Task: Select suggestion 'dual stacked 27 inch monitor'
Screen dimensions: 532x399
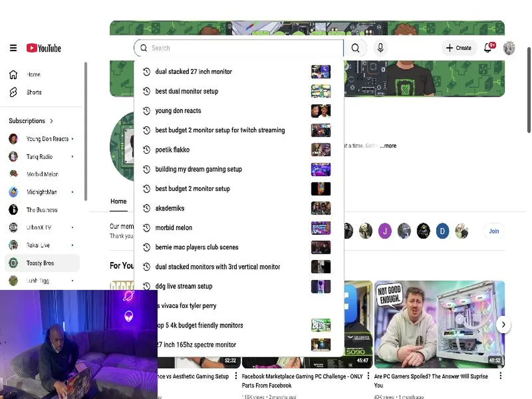Action: coord(239,71)
